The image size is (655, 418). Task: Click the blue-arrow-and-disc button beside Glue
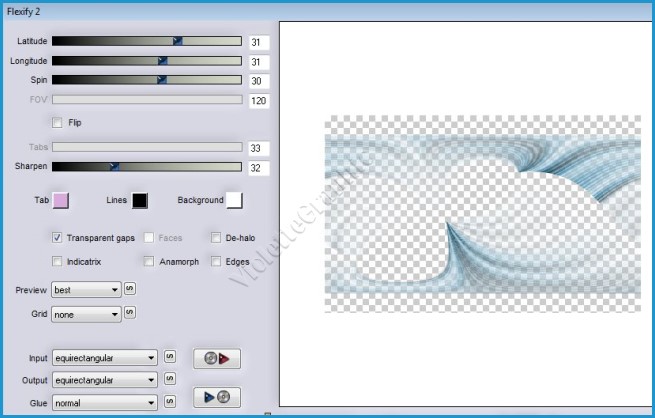coord(216,397)
